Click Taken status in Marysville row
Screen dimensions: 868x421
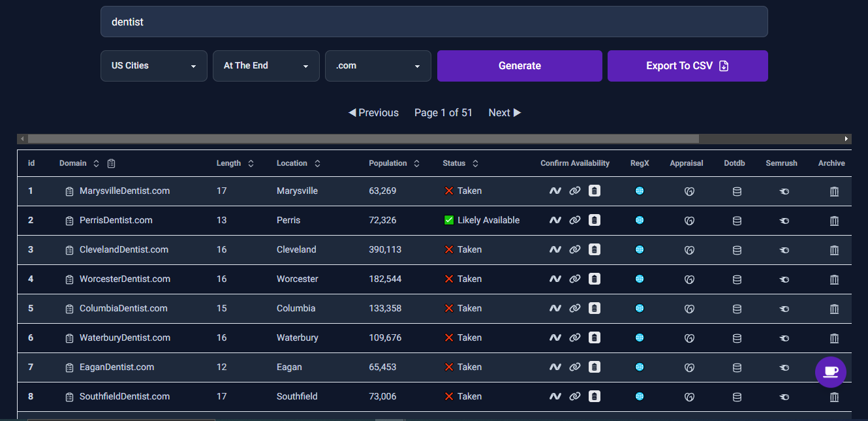click(463, 191)
